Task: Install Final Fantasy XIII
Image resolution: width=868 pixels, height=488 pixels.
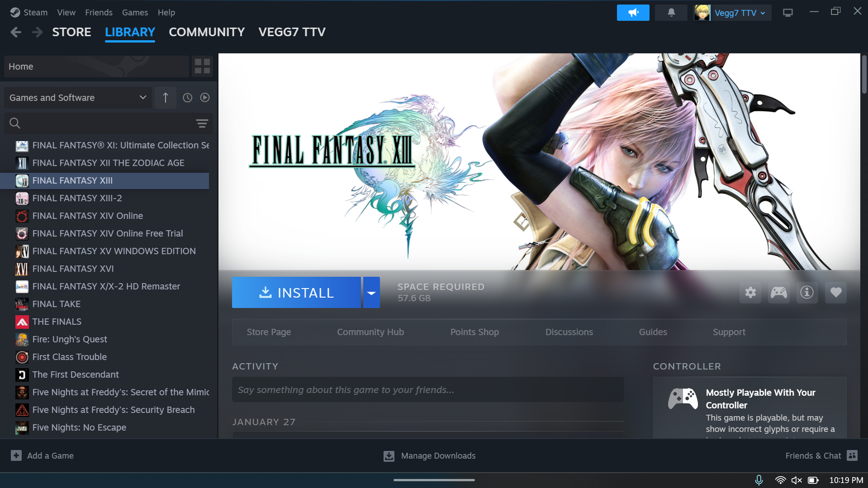Action: point(296,293)
